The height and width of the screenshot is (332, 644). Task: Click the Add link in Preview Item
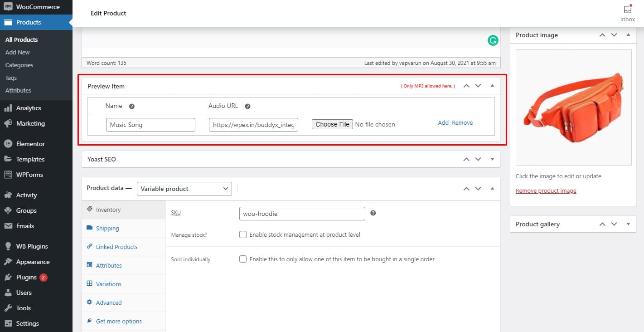click(443, 122)
